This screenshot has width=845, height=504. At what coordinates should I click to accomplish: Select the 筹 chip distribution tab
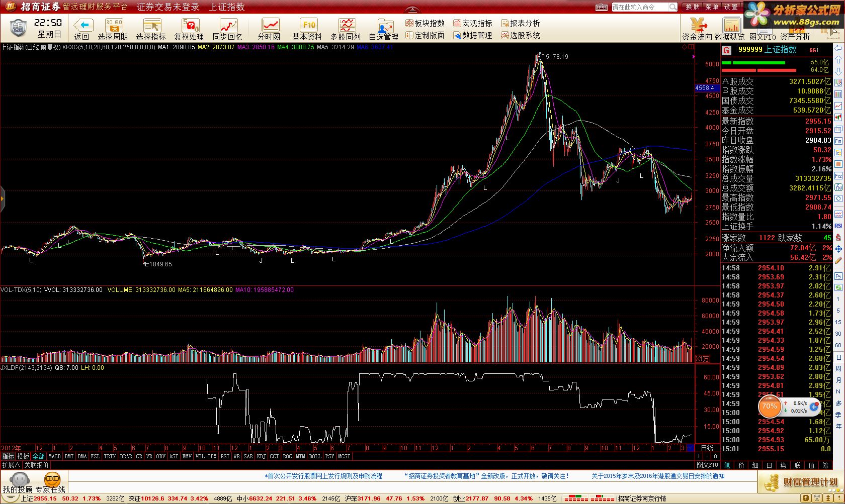[826, 465]
